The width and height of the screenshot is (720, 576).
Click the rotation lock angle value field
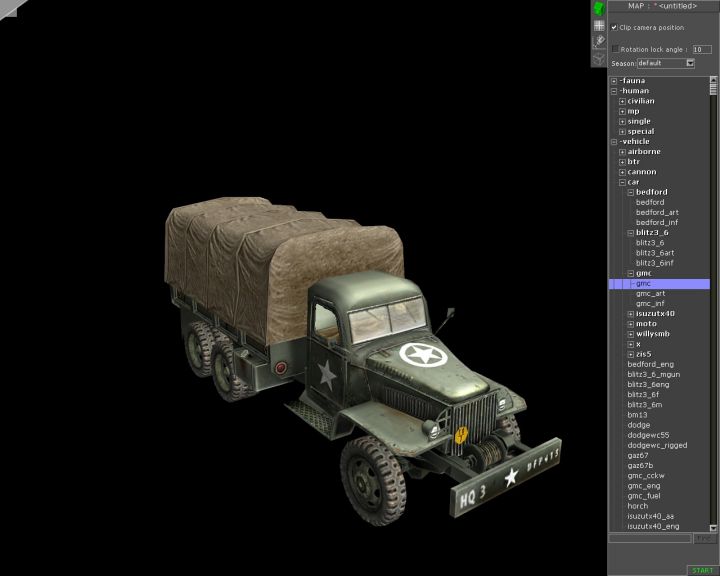[x=702, y=49]
